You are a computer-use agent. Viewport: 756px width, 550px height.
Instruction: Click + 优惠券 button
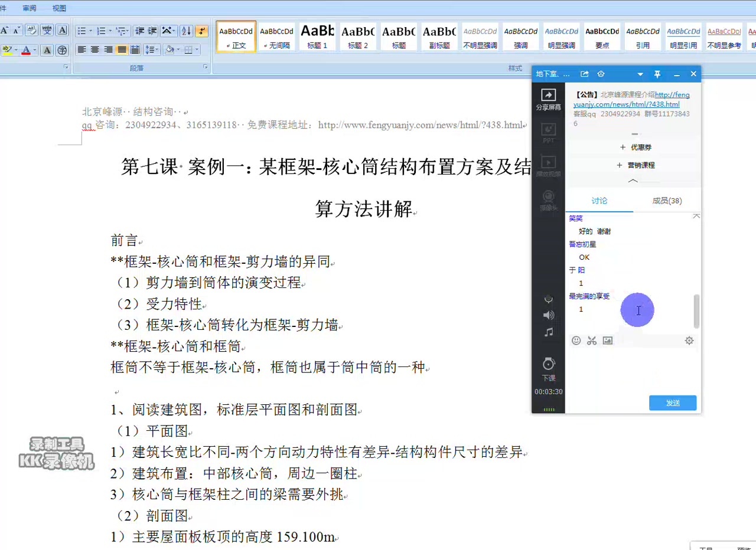[636, 147]
